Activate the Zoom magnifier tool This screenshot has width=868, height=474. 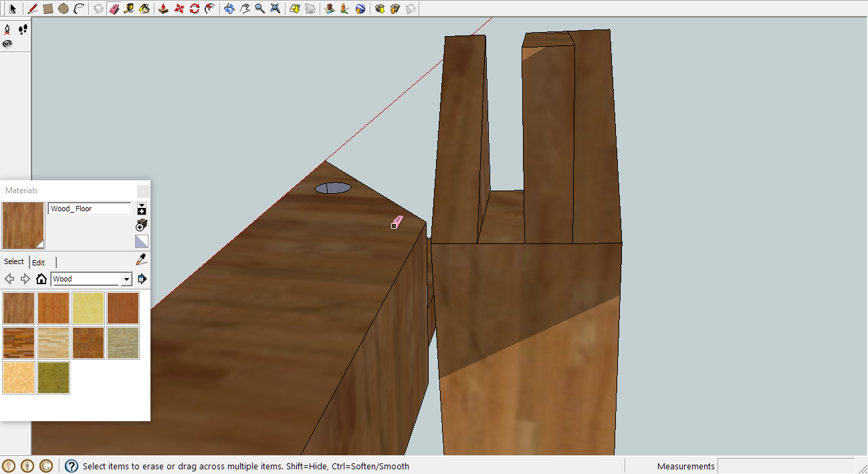tap(259, 9)
